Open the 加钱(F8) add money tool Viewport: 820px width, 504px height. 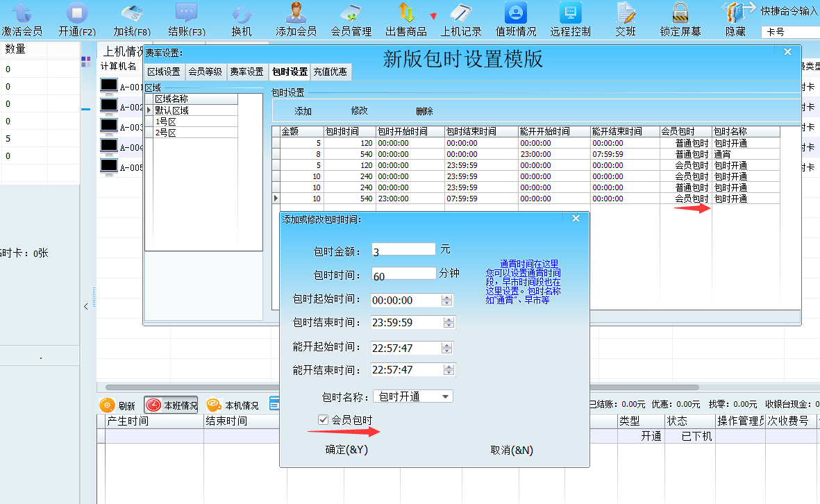(132, 14)
